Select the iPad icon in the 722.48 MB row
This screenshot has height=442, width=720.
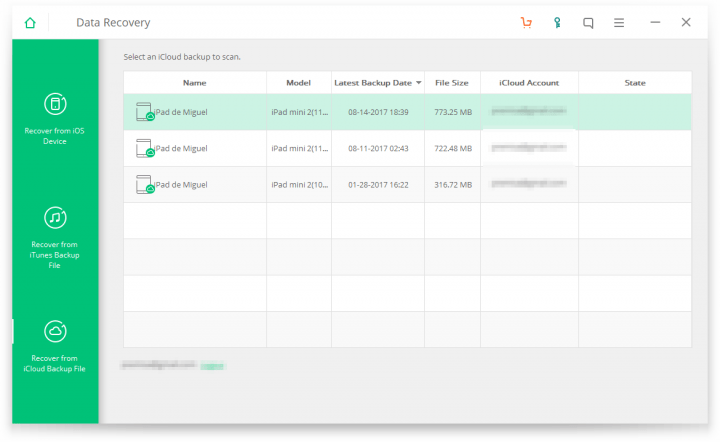[x=145, y=148]
